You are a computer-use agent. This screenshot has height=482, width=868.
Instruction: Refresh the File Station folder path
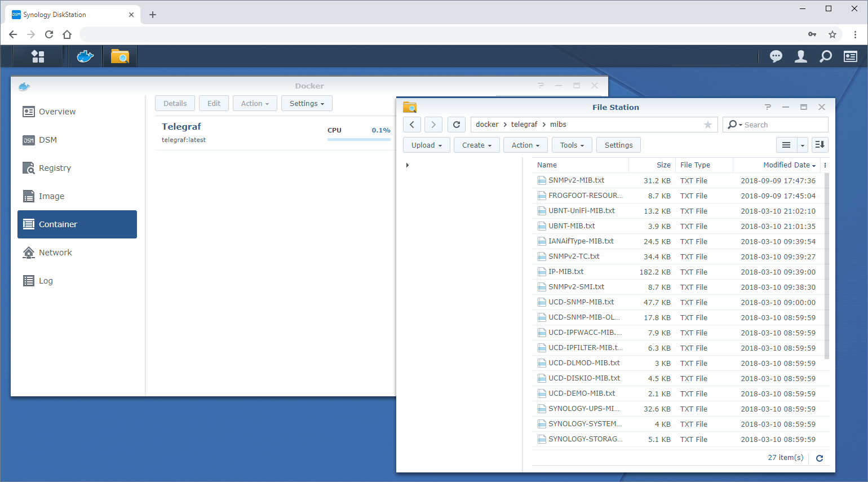pyautogui.click(x=457, y=125)
